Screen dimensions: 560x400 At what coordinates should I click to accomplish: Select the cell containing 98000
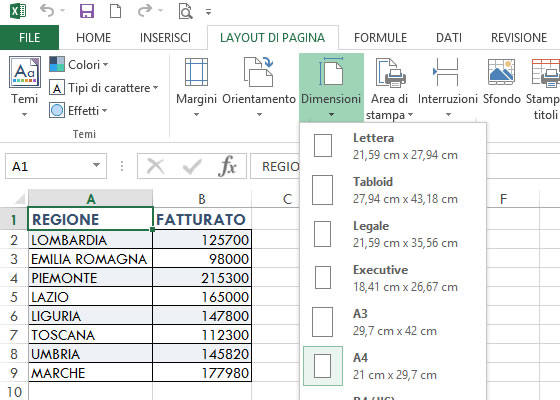click(202, 259)
